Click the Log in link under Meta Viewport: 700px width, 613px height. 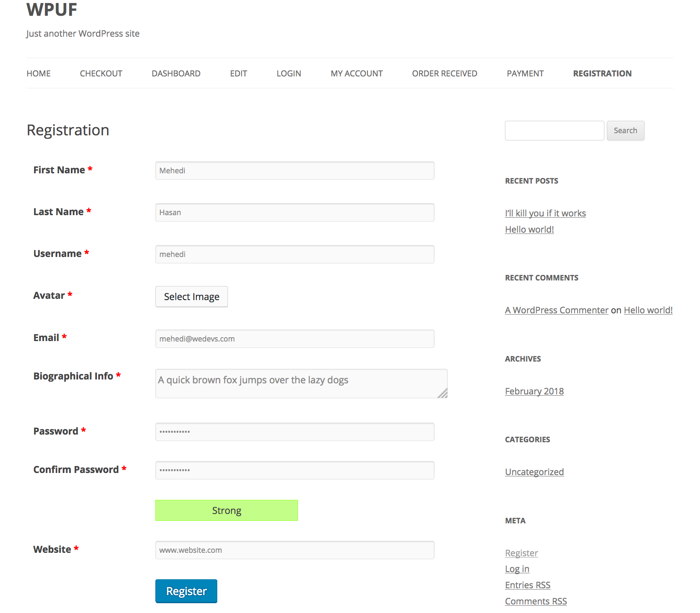click(x=517, y=569)
